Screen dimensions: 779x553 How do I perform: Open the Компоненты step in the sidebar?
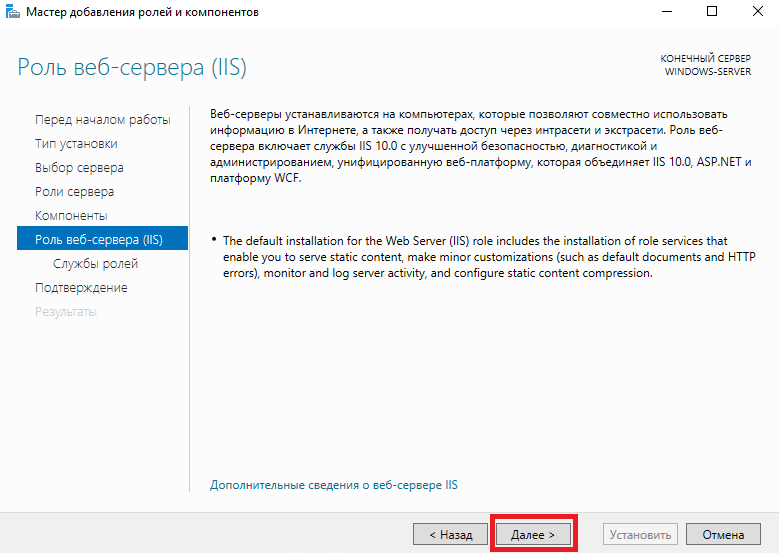pyautogui.click(x=71, y=216)
